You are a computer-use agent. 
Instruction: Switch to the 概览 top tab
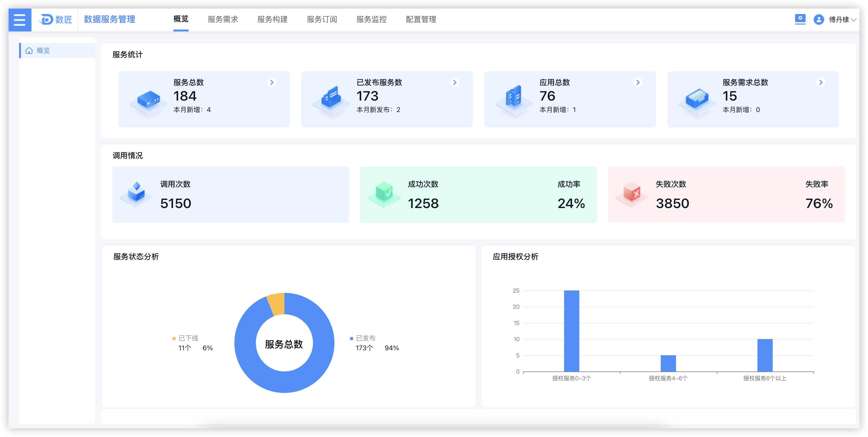click(x=181, y=19)
